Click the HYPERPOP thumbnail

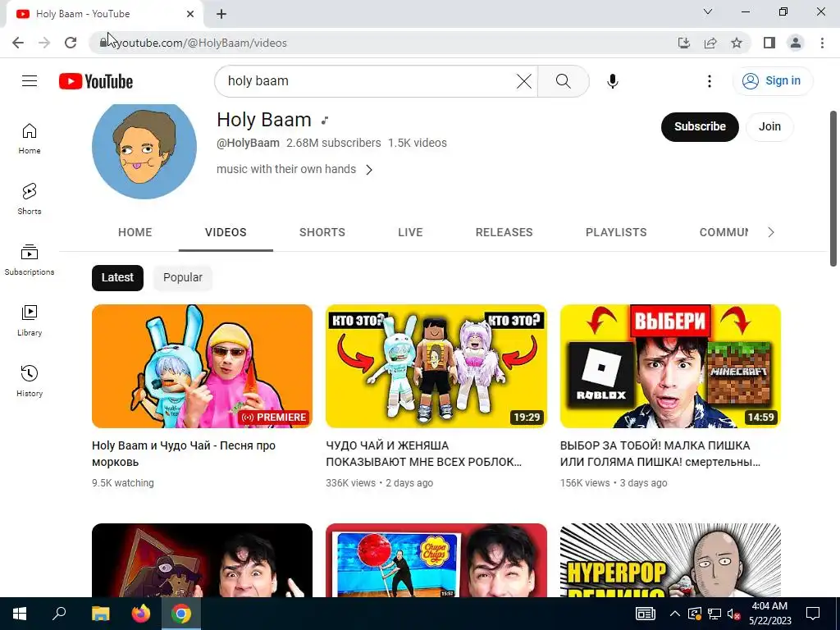pyautogui.click(x=670, y=559)
